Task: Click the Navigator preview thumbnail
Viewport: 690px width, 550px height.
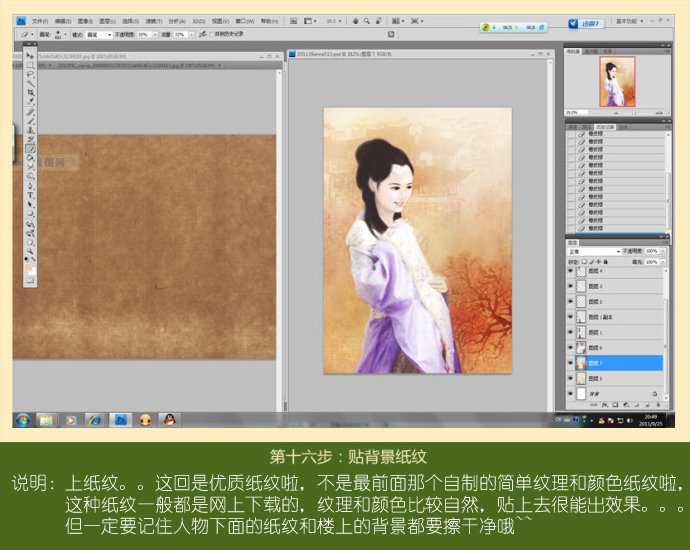Action: 617,81
